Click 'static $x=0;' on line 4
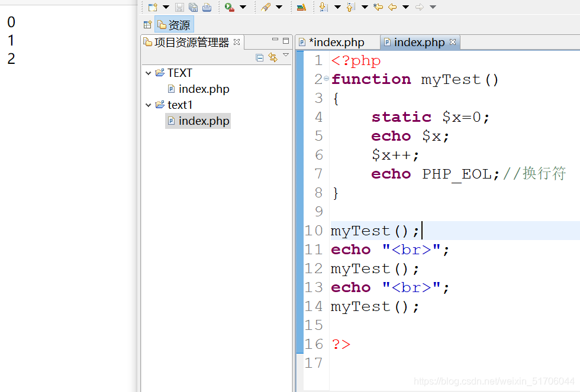The height and width of the screenshot is (392, 580). [x=431, y=117]
